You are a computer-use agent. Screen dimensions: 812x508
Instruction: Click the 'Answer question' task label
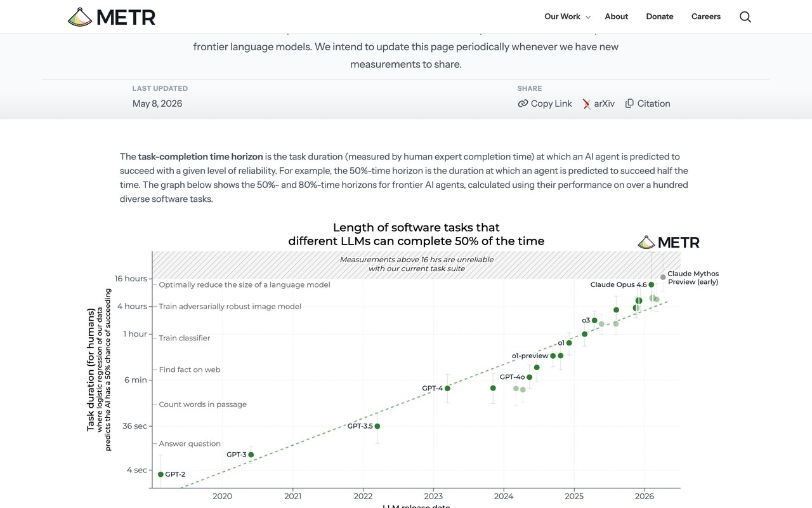(x=190, y=444)
